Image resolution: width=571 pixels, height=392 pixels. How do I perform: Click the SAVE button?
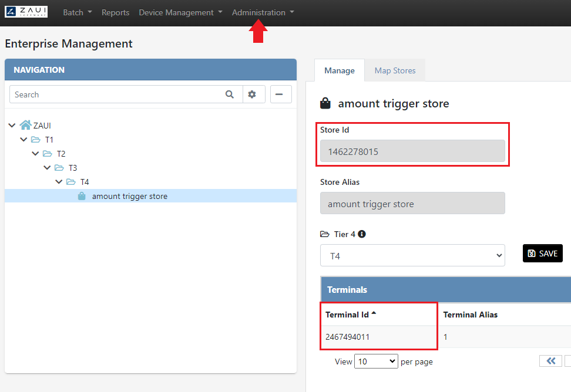(542, 254)
